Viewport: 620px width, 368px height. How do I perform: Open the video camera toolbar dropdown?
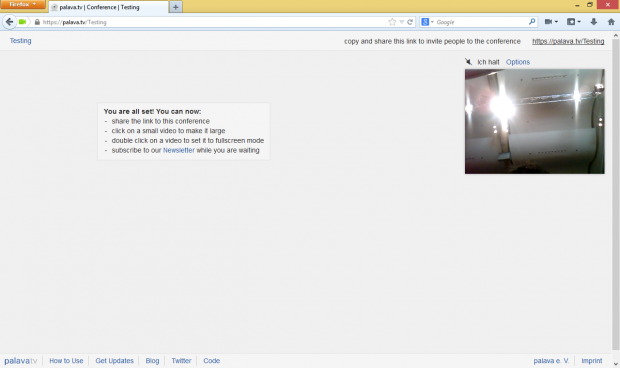[551, 22]
